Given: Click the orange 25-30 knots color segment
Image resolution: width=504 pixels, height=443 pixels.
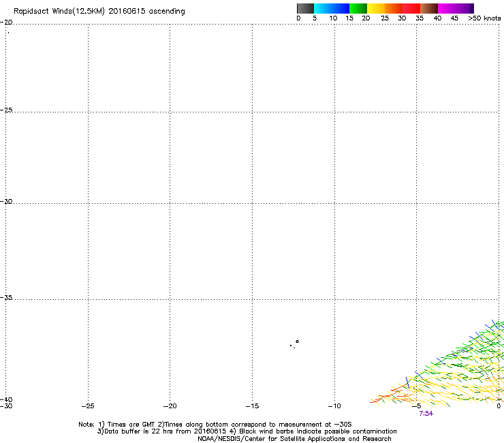Looking at the screenshot, I should pos(394,8).
